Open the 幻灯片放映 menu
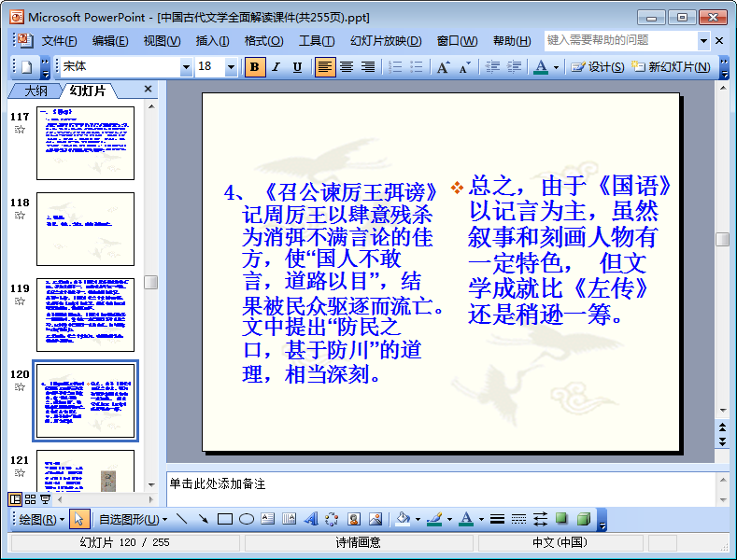This screenshot has width=737, height=560. point(386,41)
